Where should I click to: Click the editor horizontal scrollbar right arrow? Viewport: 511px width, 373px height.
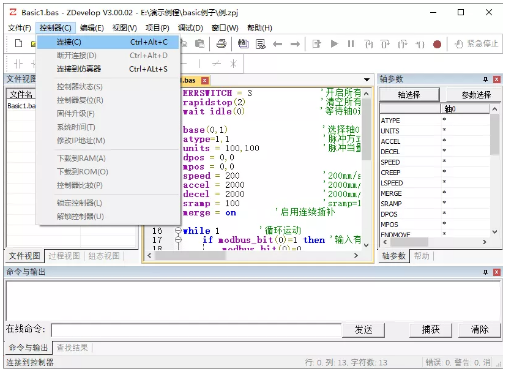(356, 256)
